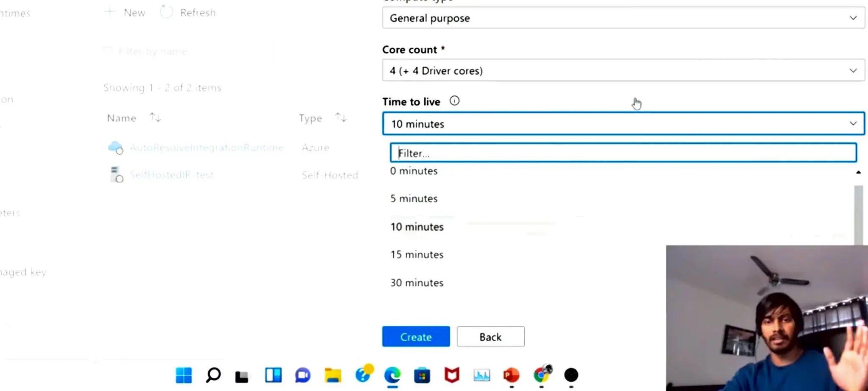Open taskbar Search
Viewport: 868px width, 391px height.
[x=213, y=375]
